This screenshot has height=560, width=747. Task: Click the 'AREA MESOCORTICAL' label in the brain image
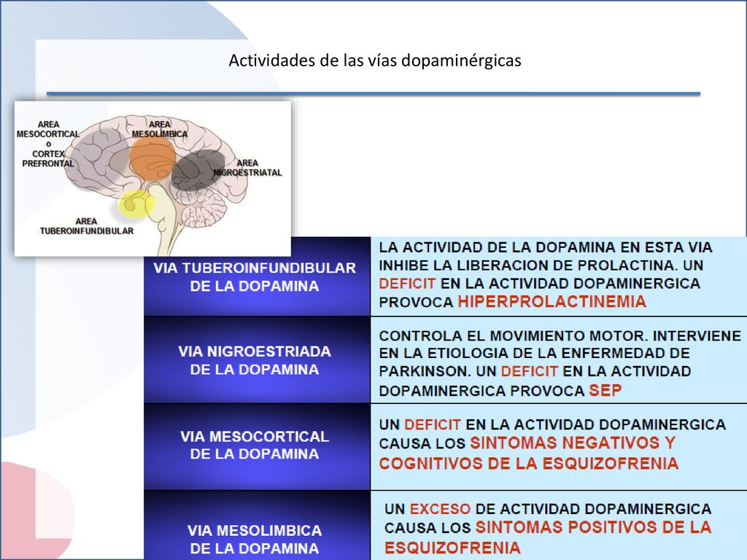point(48,129)
